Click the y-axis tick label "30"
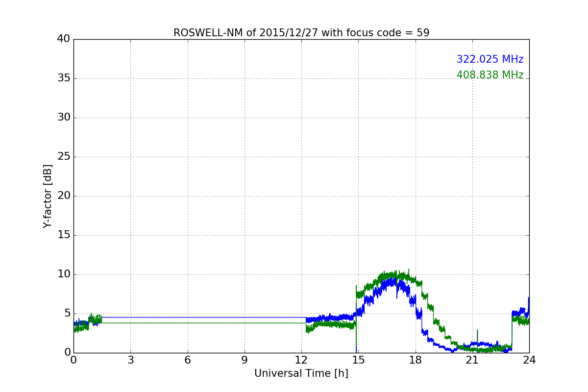This screenshot has width=588, height=392. tap(64, 118)
